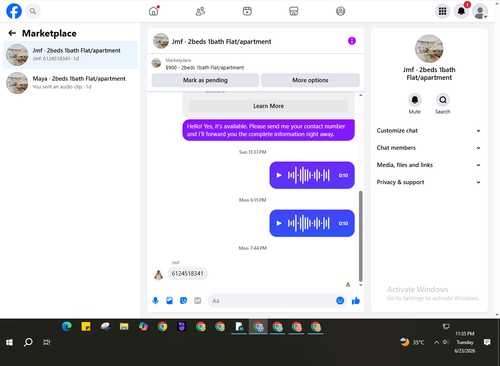Expand the Customize chat section
Screen dimensions: 500x366
[x=429, y=131]
